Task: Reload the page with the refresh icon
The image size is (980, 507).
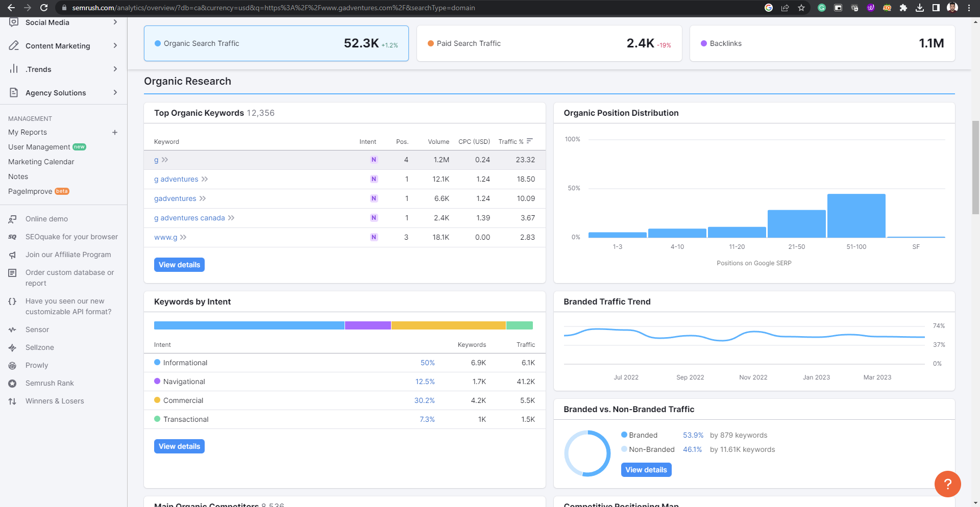Action: pos(44,8)
